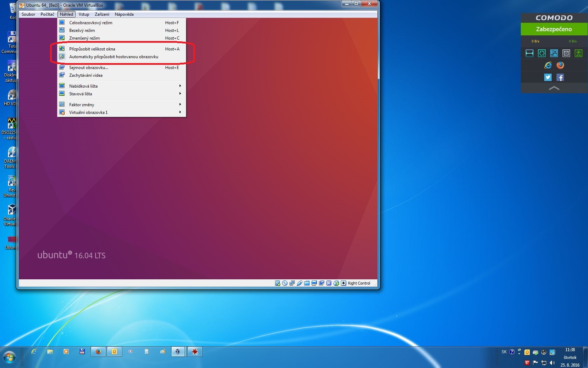Open Paint from taskbar

[x=163, y=352]
